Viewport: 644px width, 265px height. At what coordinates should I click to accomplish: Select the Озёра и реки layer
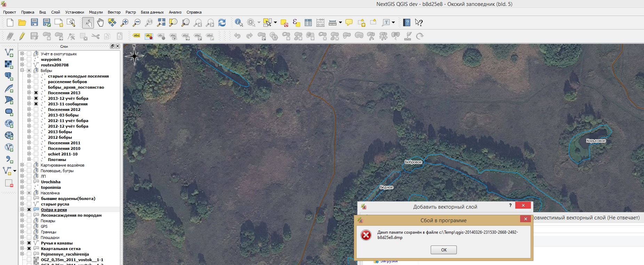(54, 210)
